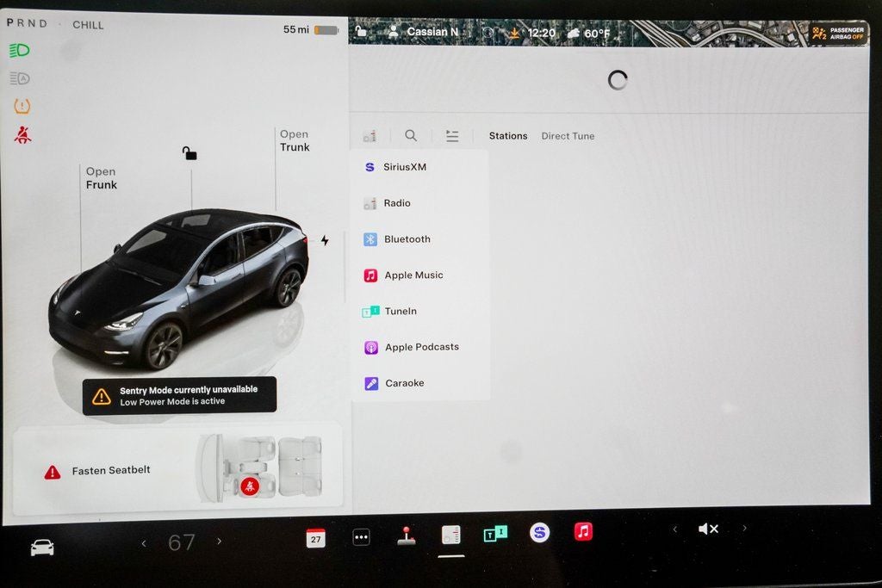Open SiriusXM from the dock

coord(540,534)
